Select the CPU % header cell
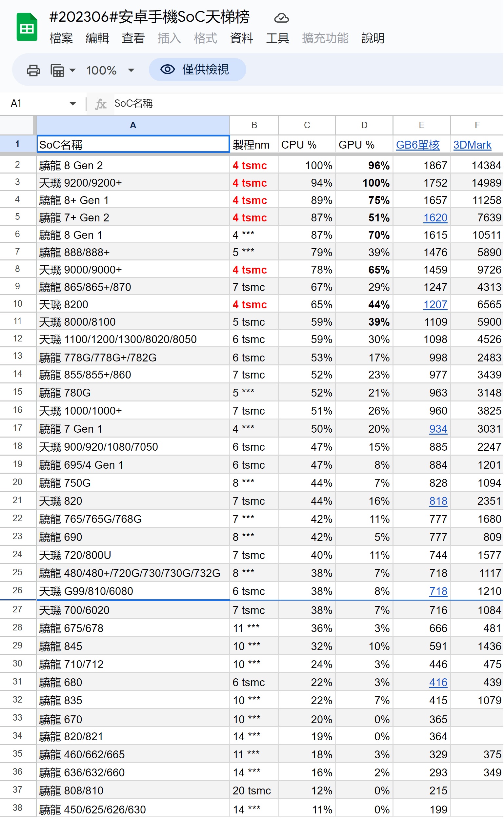 (x=307, y=144)
